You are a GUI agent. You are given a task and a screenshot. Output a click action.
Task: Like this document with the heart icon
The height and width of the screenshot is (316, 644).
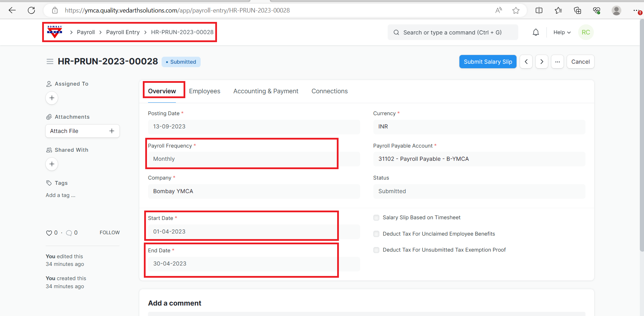pyautogui.click(x=49, y=233)
